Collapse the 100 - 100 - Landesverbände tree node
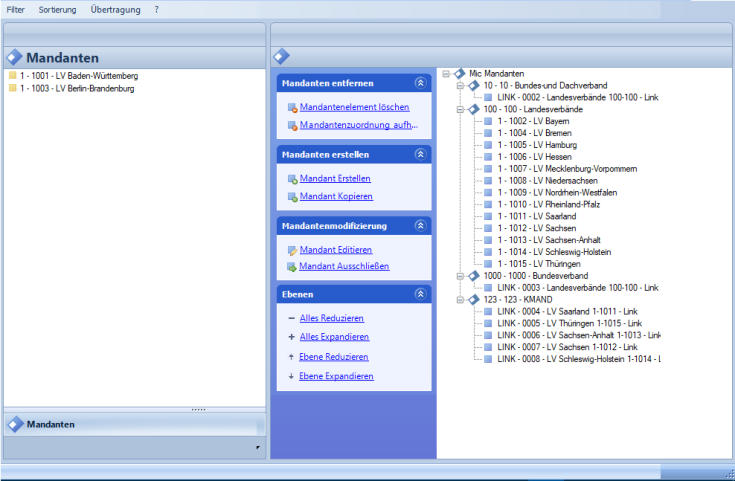This screenshot has height=481, width=735. pos(460,110)
